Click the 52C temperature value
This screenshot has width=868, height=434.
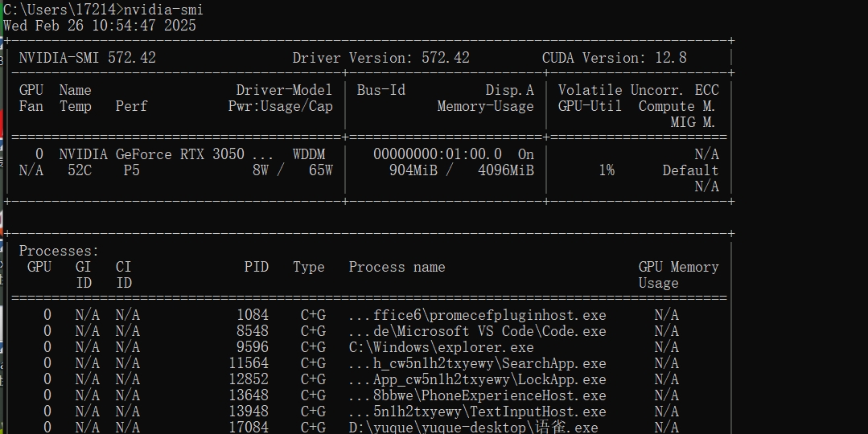tap(79, 170)
